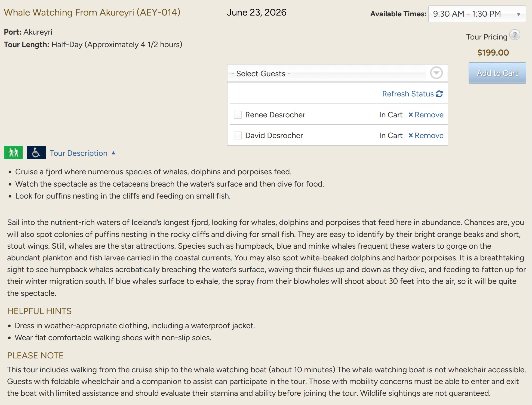This screenshot has width=532, height=405.
Task: Click the green walking activity icon
Action: [13, 153]
